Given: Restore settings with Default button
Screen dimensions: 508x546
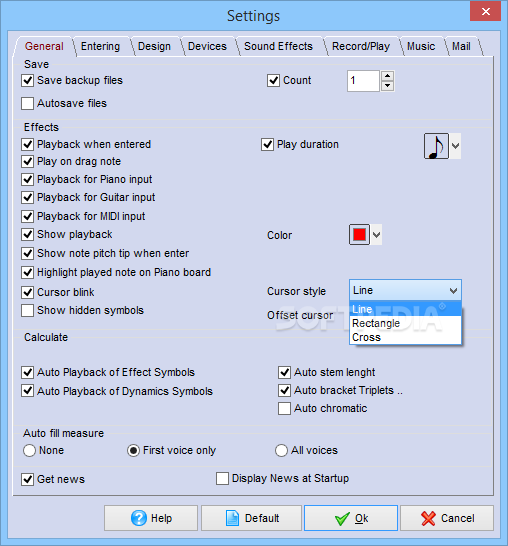Looking at the screenshot, I should [251, 518].
